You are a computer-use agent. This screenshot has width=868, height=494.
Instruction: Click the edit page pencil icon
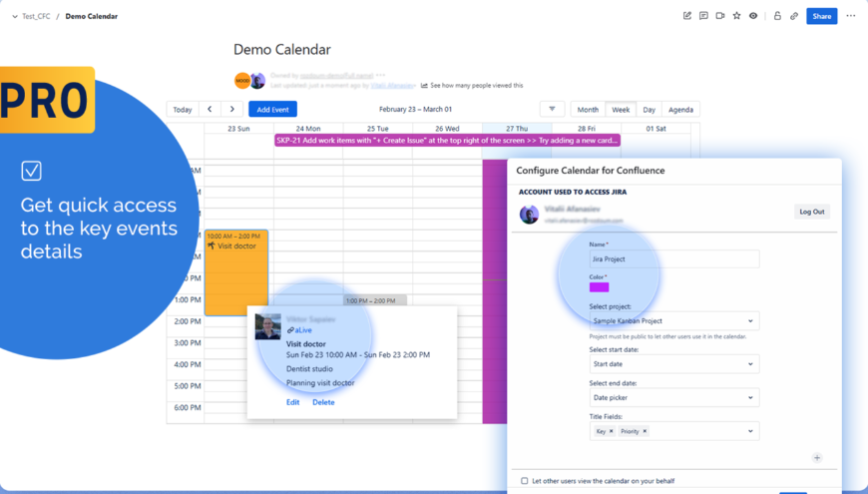pyautogui.click(x=687, y=16)
